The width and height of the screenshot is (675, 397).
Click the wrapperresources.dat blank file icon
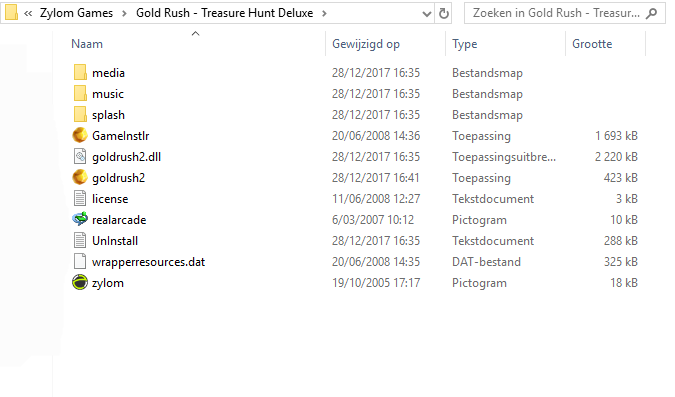pyautogui.click(x=80, y=261)
